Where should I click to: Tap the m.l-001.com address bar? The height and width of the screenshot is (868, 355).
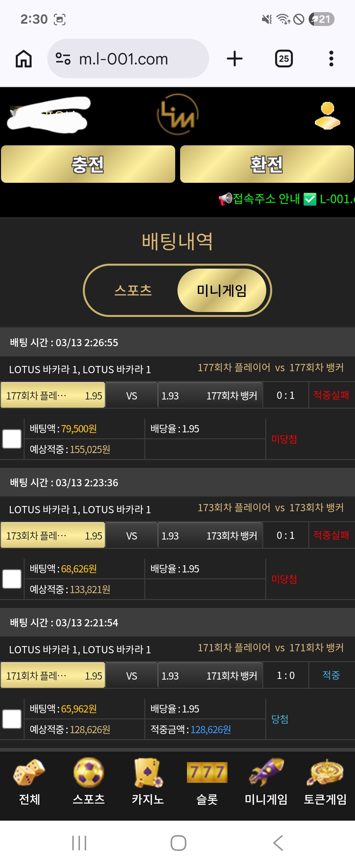[x=128, y=59]
